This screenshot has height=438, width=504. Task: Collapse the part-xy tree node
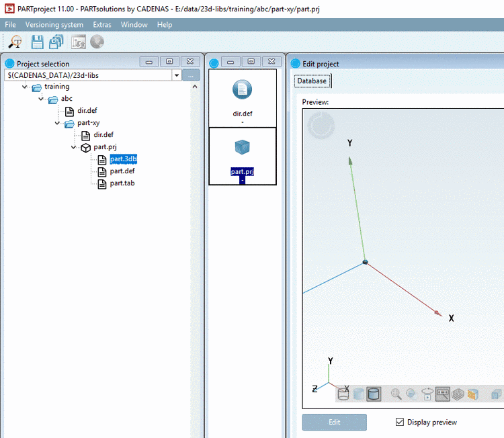(x=58, y=123)
